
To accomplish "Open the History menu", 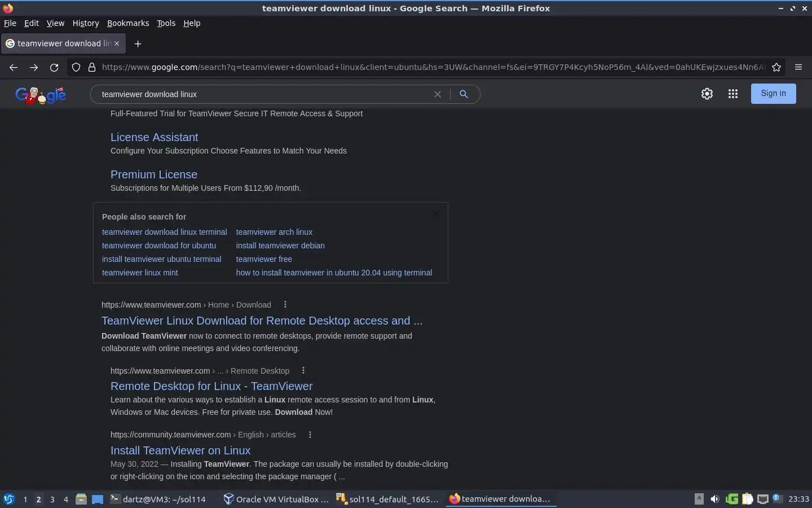I will click(86, 23).
